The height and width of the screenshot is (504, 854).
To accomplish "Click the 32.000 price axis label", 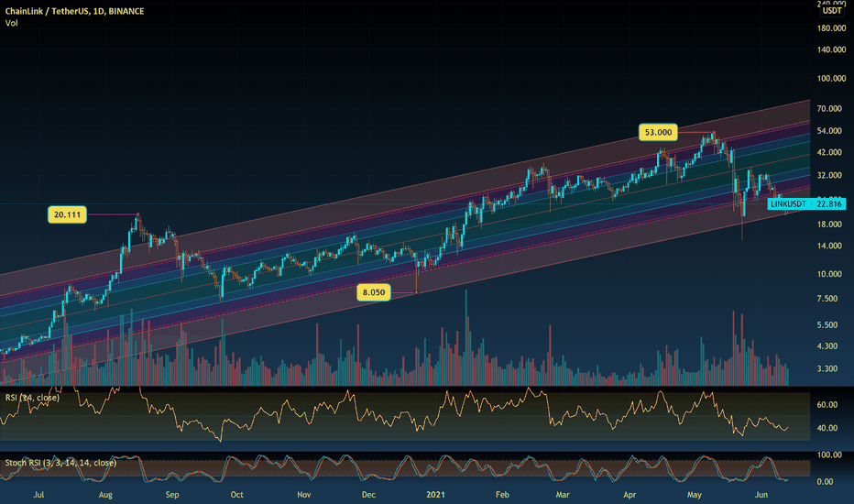I will coord(829,175).
